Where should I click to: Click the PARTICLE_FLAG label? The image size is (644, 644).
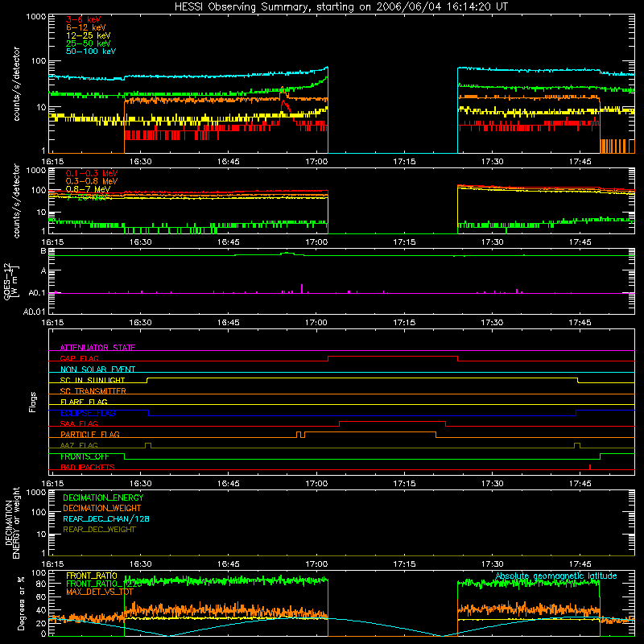point(90,434)
